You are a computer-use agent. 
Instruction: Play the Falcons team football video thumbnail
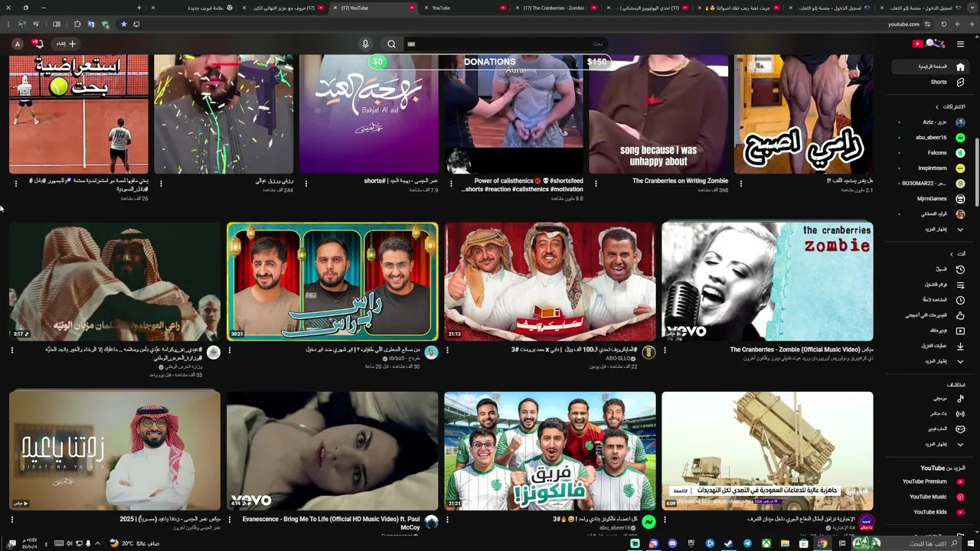[x=550, y=451]
